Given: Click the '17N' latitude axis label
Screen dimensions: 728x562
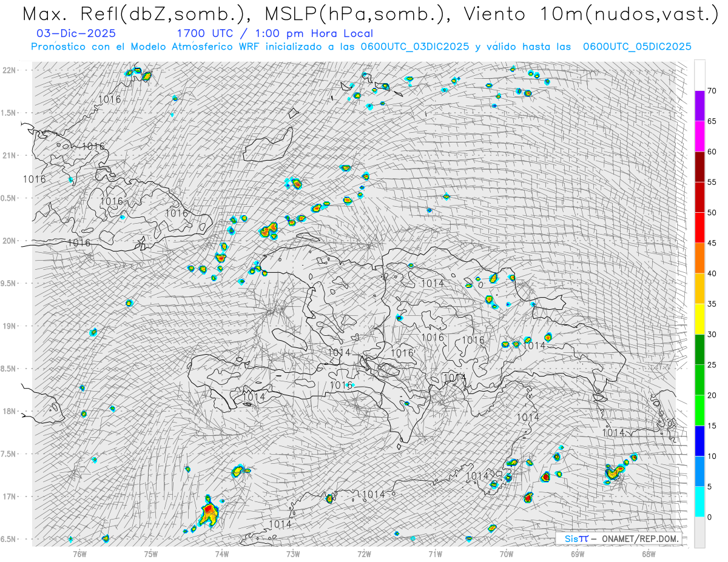Looking at the screenshot, I should tap(10, 497).
